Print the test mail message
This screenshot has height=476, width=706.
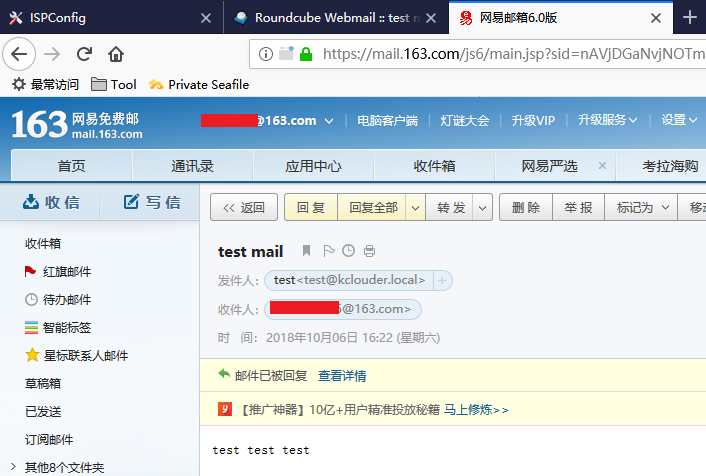[x=369, y=250]
